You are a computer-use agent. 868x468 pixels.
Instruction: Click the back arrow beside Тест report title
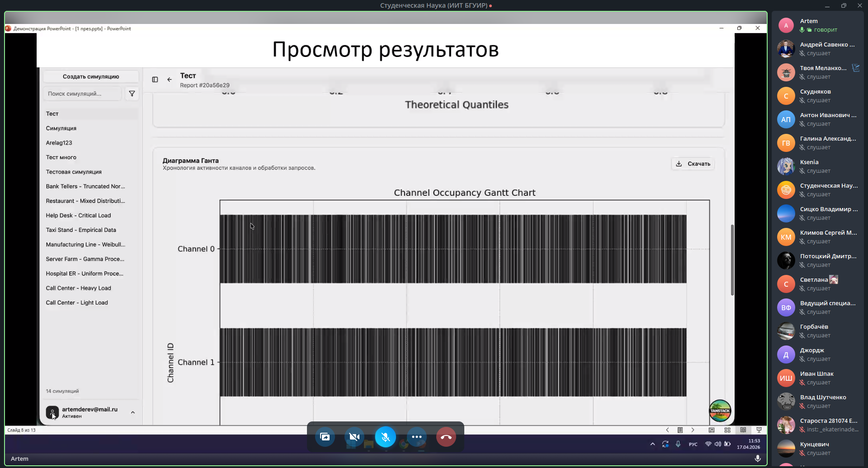point(170,80)
